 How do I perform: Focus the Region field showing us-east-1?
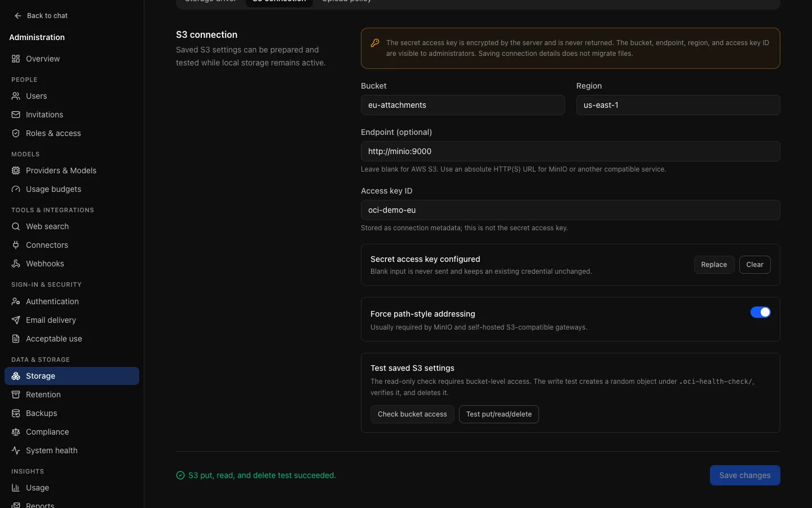(678, 105)
